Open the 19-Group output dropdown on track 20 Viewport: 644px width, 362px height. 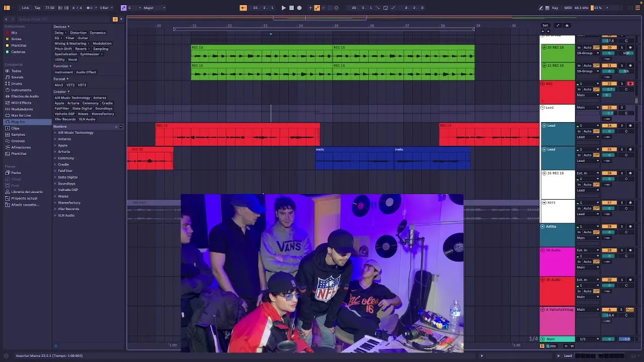point(587,53)
